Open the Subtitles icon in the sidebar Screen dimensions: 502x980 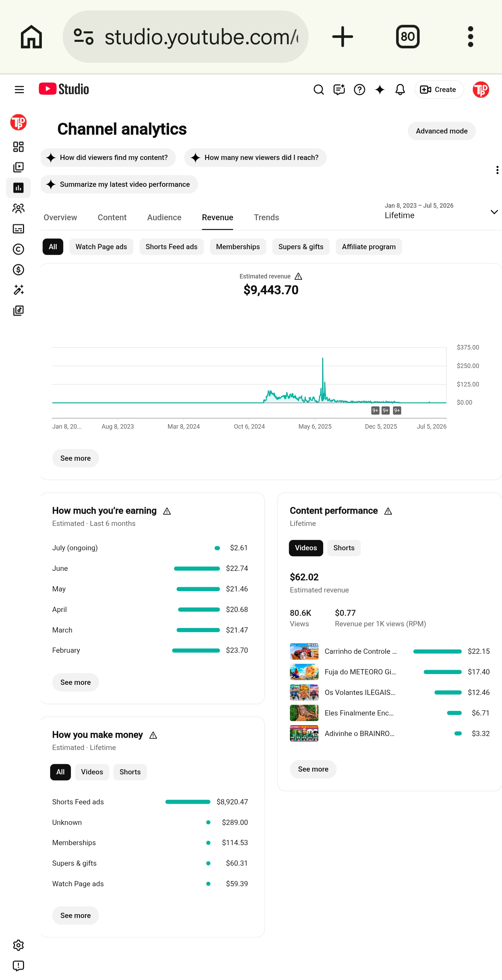(18, 229)
